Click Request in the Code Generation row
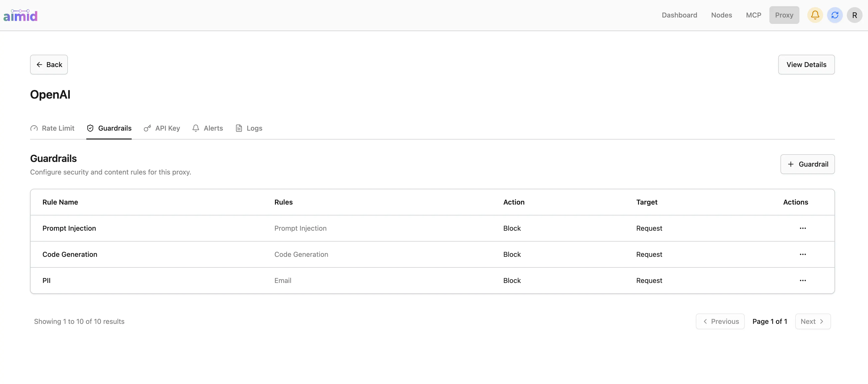Viewport: 868px width, 384px height. pyautogui.click(x=649, y=254)
